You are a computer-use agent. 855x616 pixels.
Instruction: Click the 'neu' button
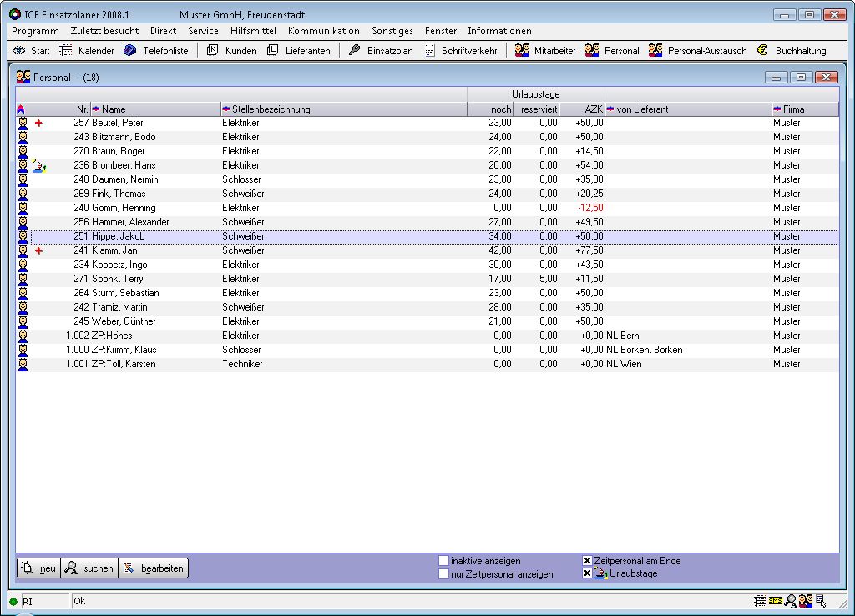coord(38,568)
